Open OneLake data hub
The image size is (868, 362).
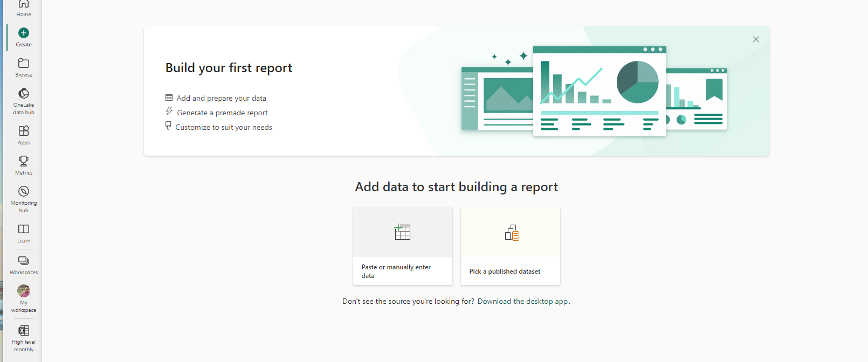point(24,101)
